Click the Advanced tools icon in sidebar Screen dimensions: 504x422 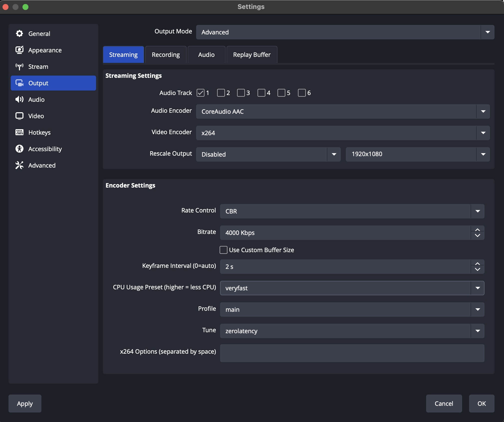[x=19, y=165]
